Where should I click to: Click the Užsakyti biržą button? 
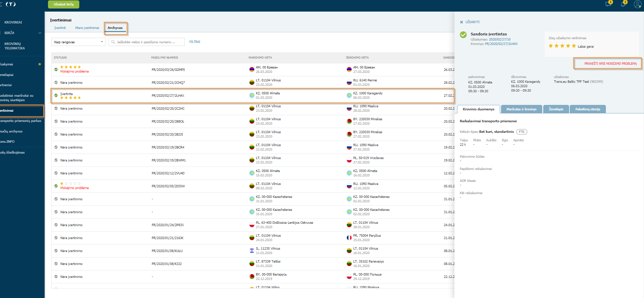pos(64,4)
